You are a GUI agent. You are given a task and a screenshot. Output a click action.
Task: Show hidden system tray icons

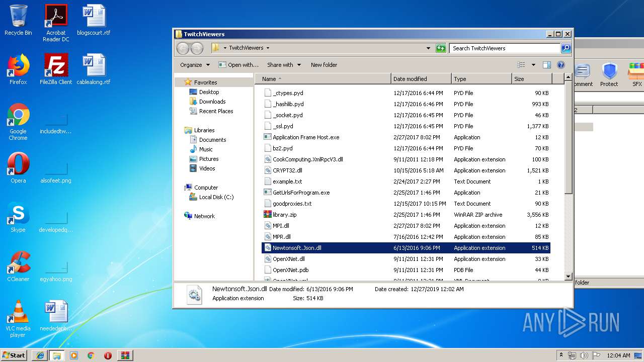click(561, 355)
